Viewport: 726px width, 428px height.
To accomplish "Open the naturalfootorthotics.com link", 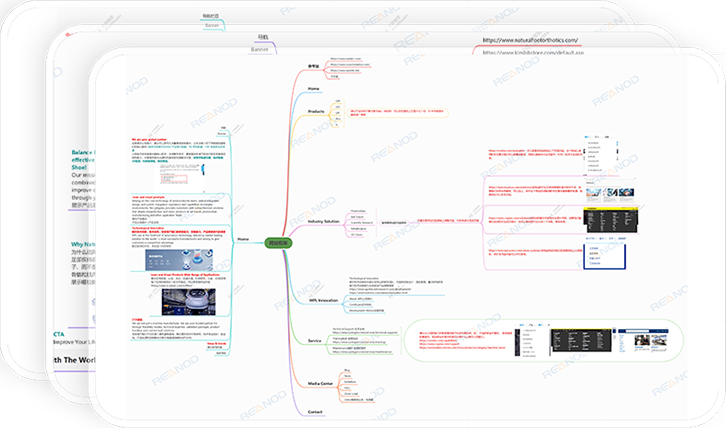I will (x=543, y=41).
